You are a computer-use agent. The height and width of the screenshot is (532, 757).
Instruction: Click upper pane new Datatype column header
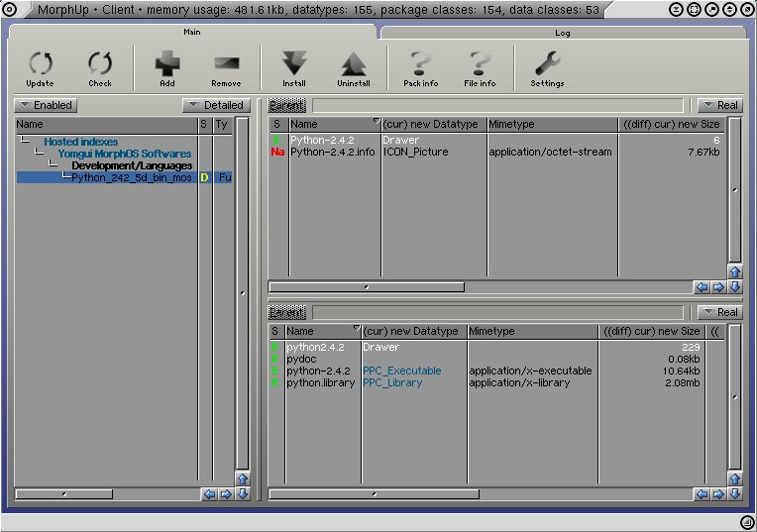pyautogui.click(x=434, y=124)
